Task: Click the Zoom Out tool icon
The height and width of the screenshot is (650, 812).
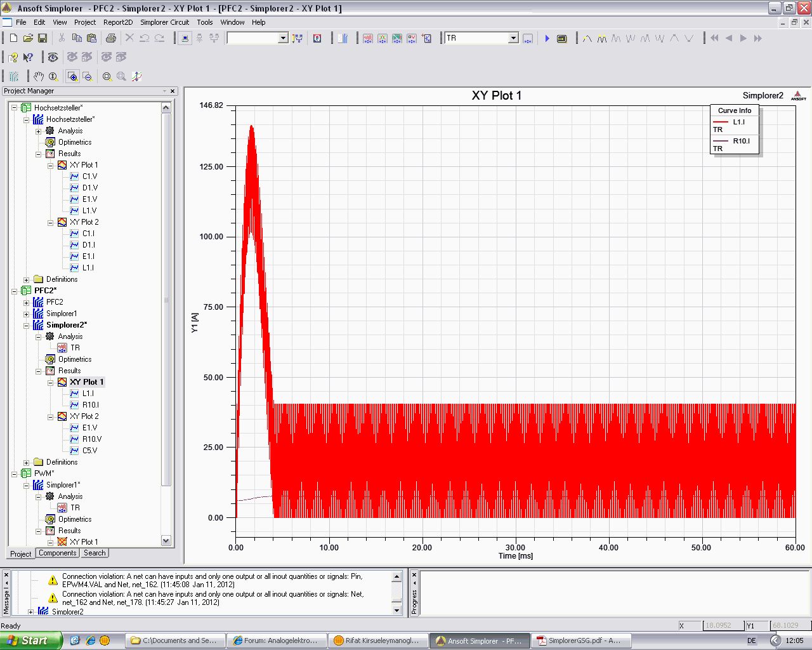Action: (88, 76)
